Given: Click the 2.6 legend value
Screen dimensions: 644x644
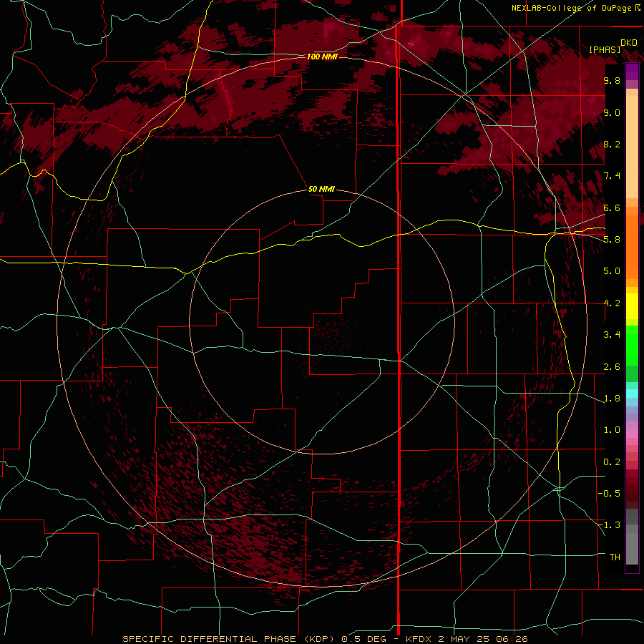Looking at the screenshot, I should [612, 367].
